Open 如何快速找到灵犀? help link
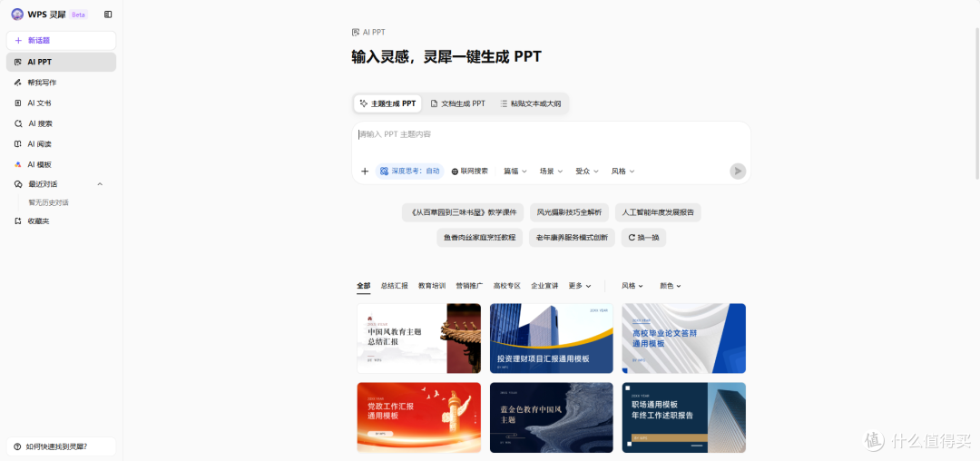The image size is (980, 461). [x=62, y=446]
